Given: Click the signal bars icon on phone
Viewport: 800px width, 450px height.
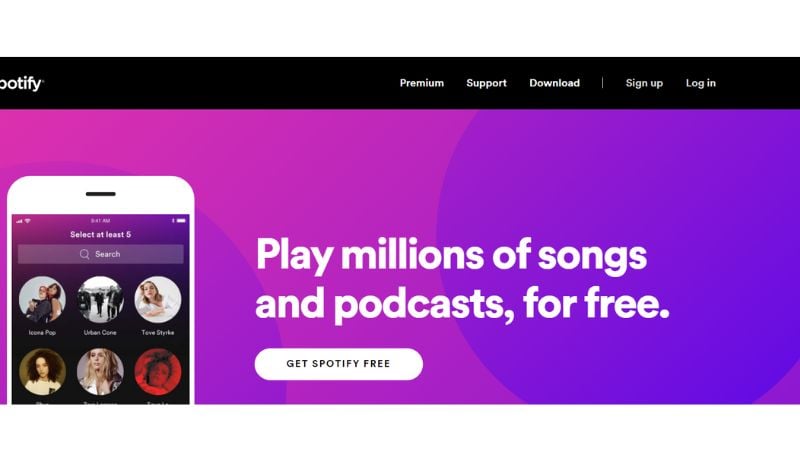Looking at the screenshot, I should tap(19, 221).
